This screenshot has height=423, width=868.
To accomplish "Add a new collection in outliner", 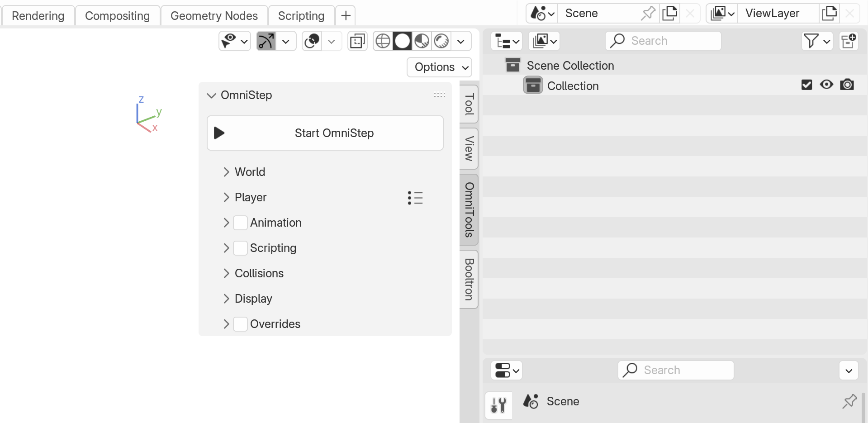I will point(849,41).
